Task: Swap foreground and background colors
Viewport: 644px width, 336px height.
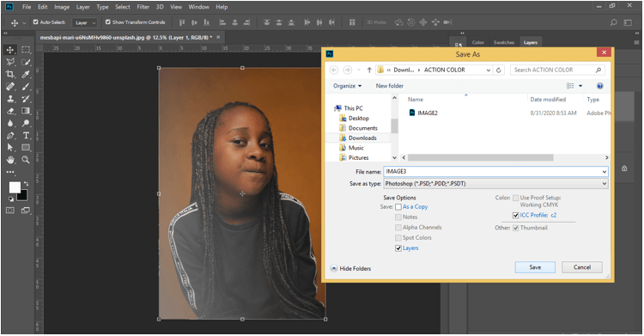Action: [26, 184]
